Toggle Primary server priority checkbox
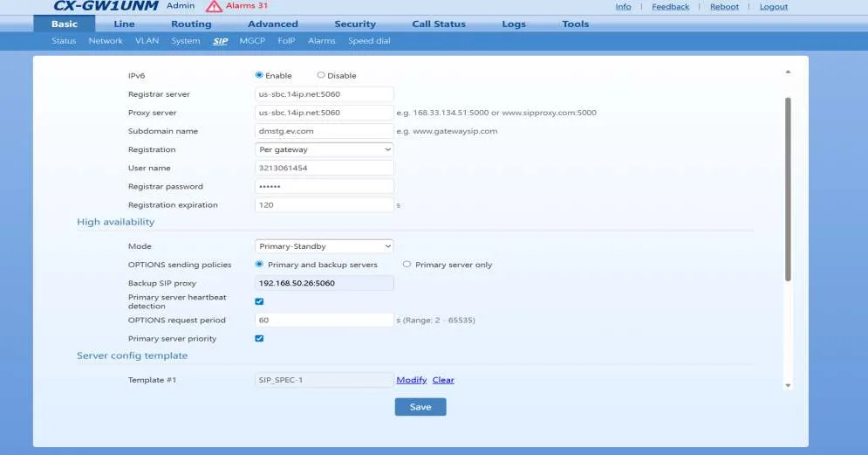 [x=259, y=339]
